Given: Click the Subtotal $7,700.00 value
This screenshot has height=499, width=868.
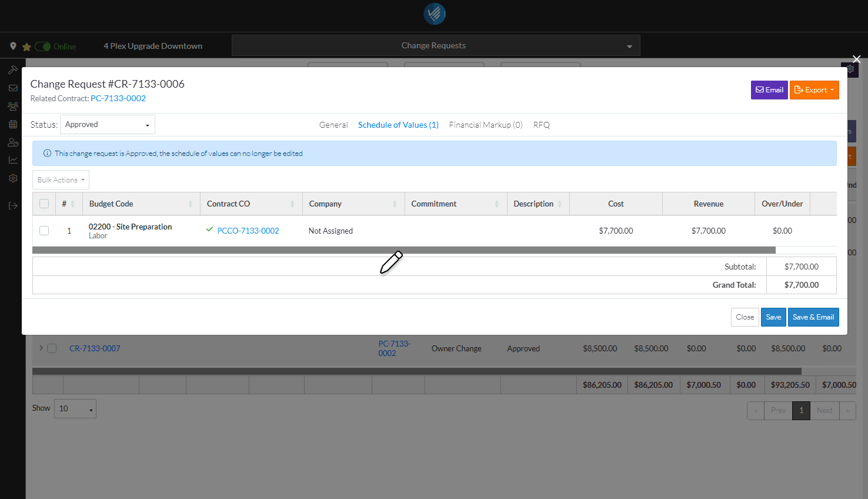Looking at the screenshot, I should [x=802, y=267].
